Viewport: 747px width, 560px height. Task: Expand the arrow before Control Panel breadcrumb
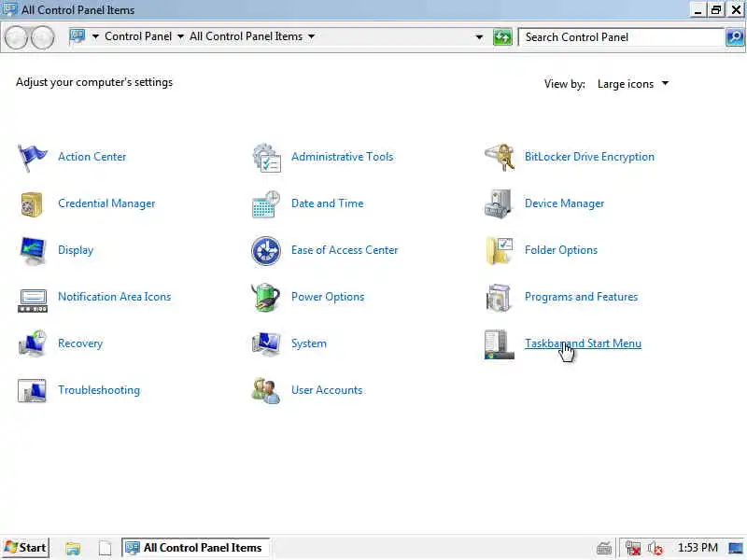click(x=95, y=36)
